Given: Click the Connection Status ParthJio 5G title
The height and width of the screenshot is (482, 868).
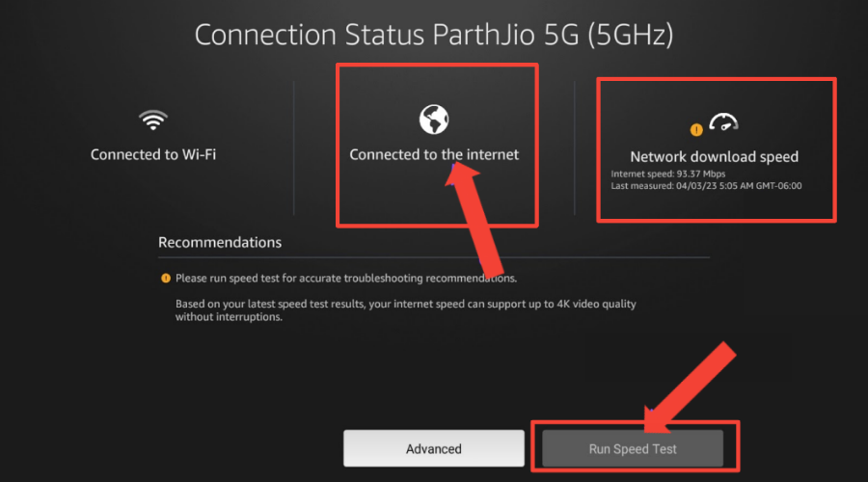Looking at the screenshot, I should pyautogui.click(x=434, y=35).
